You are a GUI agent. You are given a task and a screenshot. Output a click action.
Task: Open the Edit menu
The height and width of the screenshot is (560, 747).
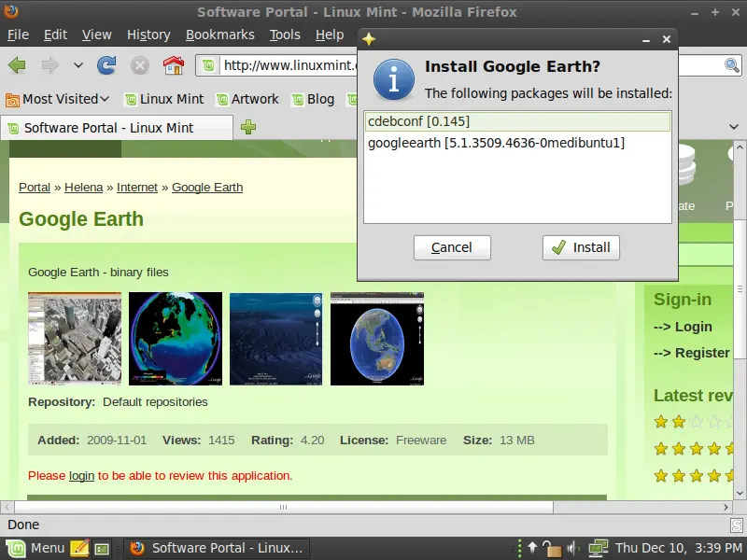pyautogui.click(x=55, y=35)
